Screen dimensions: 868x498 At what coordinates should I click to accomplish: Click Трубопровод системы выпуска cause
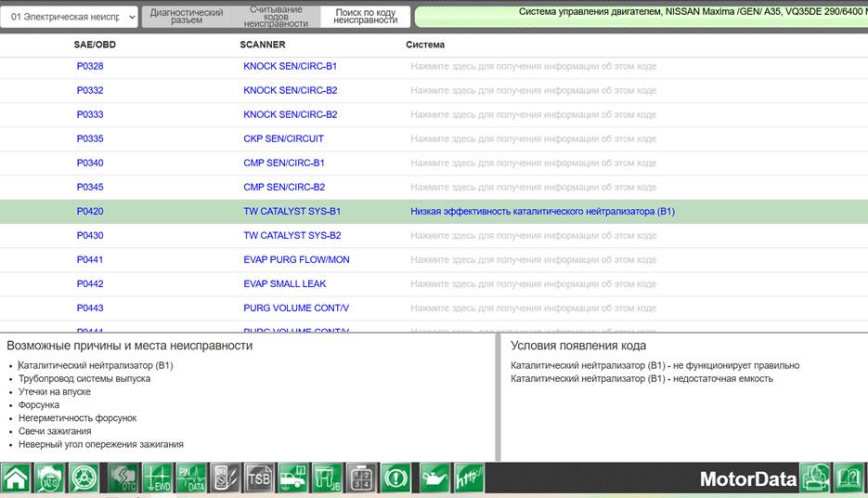[84, 379]
